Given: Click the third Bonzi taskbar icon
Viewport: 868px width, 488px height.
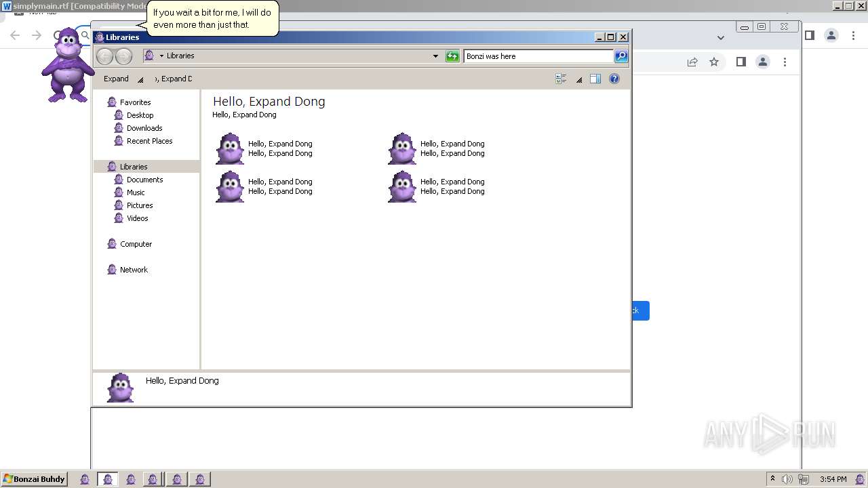Looking at the screenshot, I should pos(131,479).
